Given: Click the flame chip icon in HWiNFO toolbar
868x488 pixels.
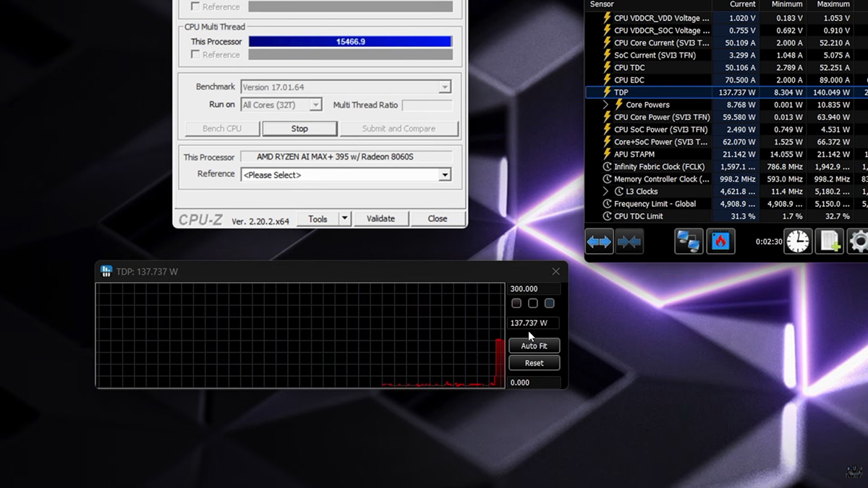Looking at the screenshot, I should coord(720,241).
